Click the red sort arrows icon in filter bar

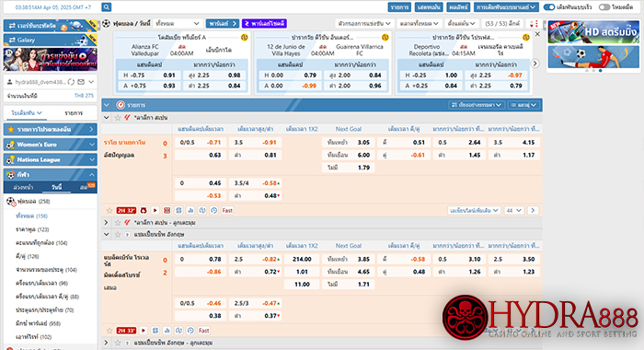534,23
